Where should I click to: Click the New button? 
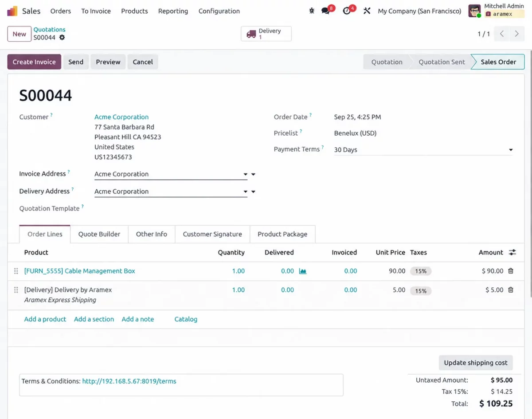(x=19, y=34)
